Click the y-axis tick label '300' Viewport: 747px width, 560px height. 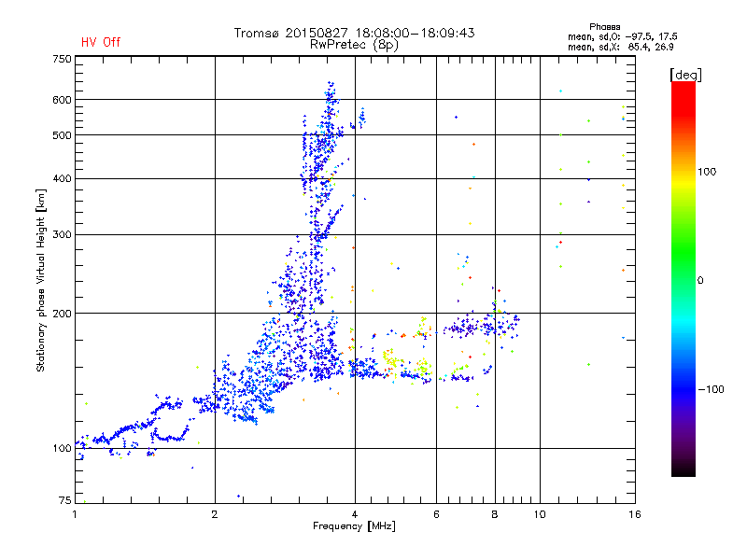pyautogui.click(x=63, y=235)
